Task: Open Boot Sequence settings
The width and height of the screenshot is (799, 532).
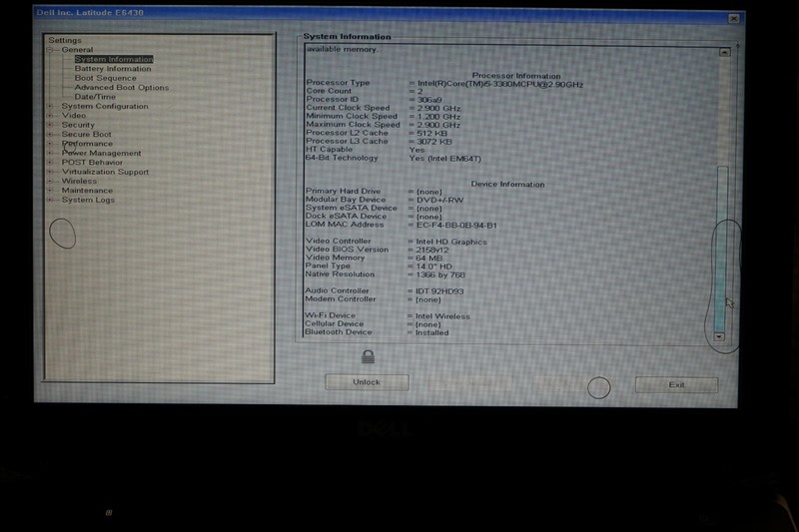Action: [x=106, y=78]
